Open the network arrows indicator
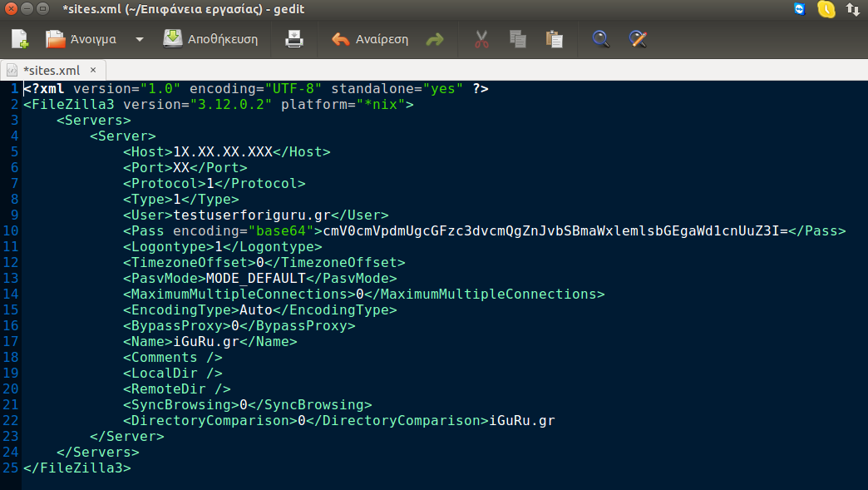Viewport: 868px width, 490px height. click(853, 9)
